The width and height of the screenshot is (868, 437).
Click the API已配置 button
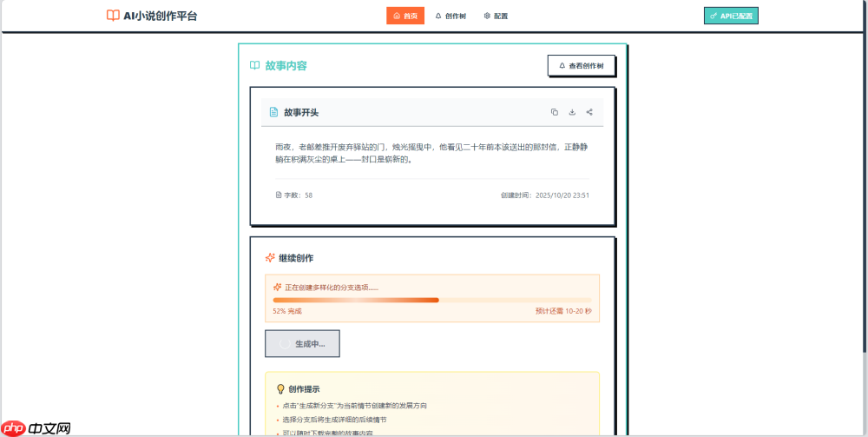[731, 16]
